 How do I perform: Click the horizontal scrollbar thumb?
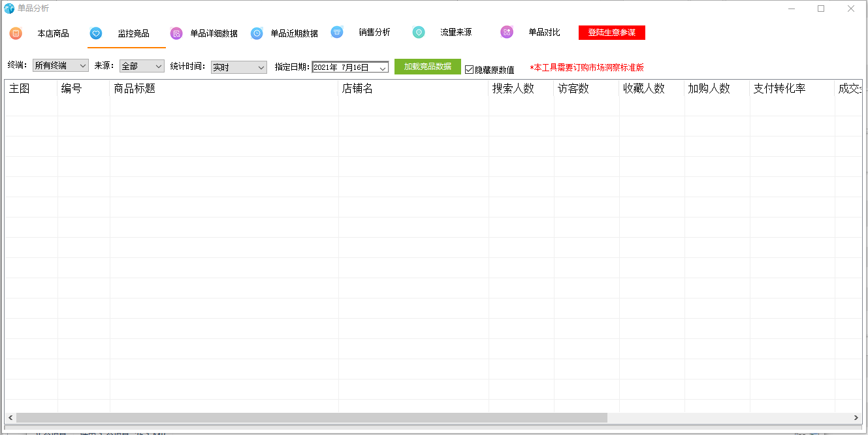pos(312,417)
